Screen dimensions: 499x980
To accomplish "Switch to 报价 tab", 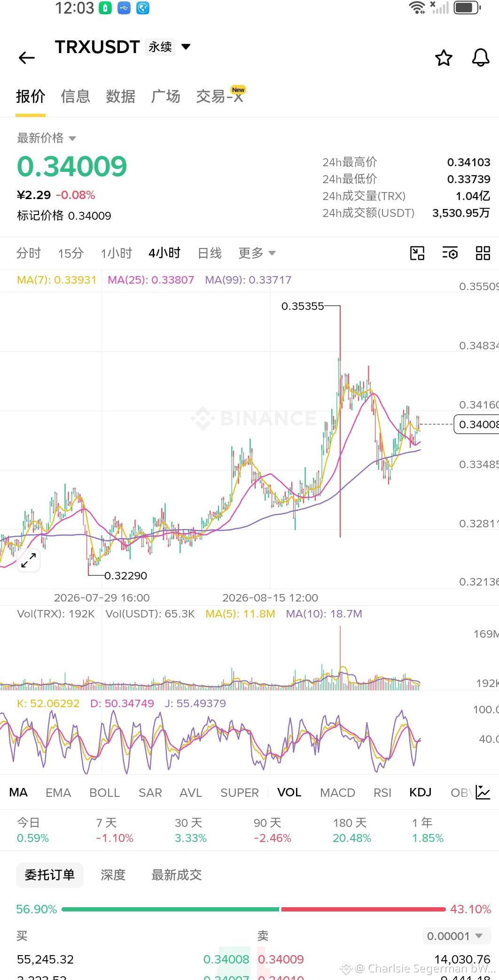I will [31, 96].
